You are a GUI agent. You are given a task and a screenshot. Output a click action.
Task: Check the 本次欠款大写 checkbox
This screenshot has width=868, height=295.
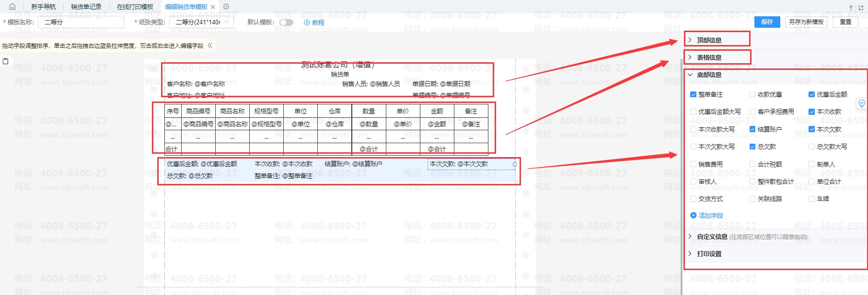[693, 147]
